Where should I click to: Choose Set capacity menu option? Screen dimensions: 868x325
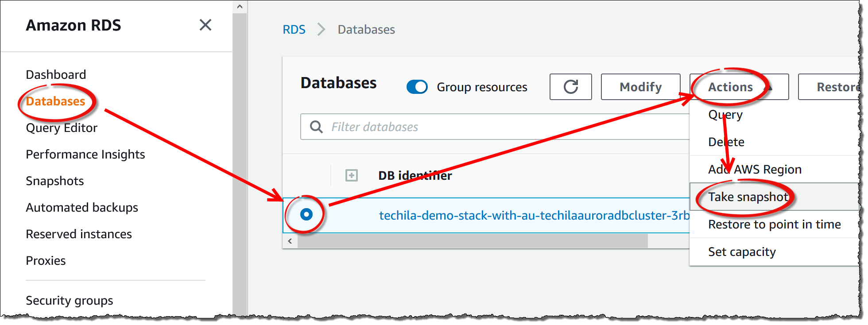point(742,252)
